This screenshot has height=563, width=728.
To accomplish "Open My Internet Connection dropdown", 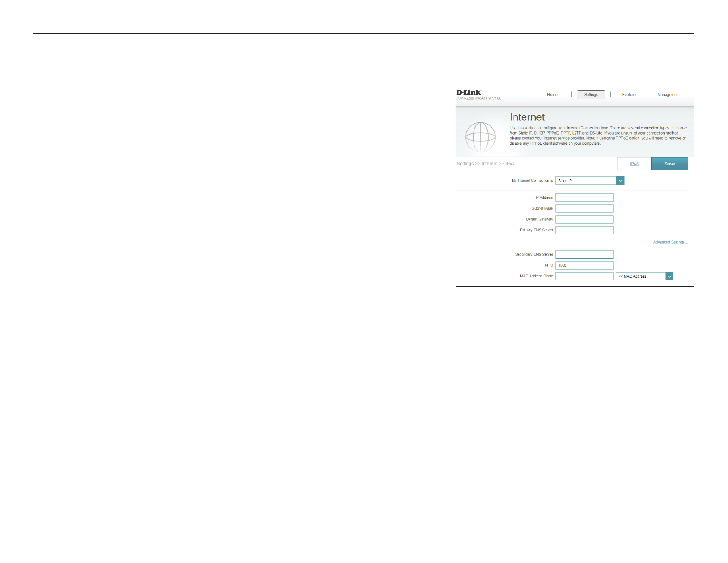I will pos(590,181).
